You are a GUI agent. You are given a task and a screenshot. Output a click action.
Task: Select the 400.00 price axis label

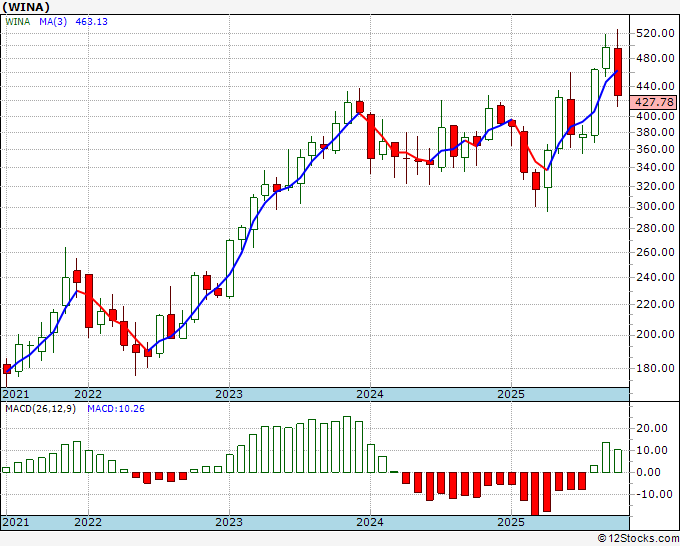[x=655, y=116]
